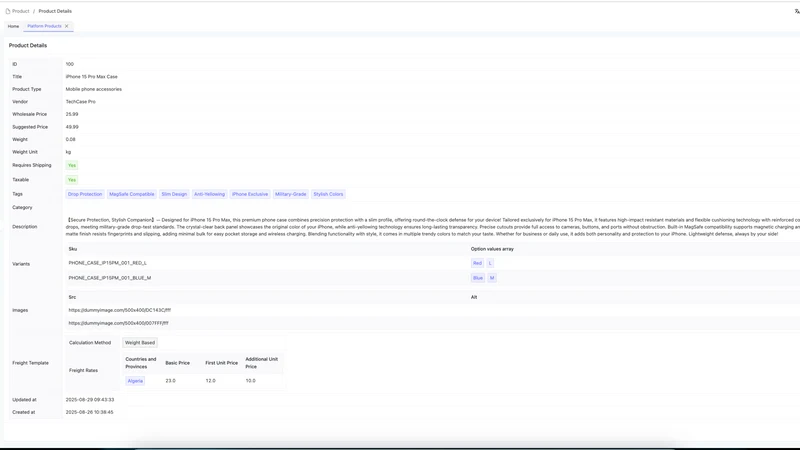Click the Product Details section heading
Screen dimensions: 800x450
pos(28,45)
